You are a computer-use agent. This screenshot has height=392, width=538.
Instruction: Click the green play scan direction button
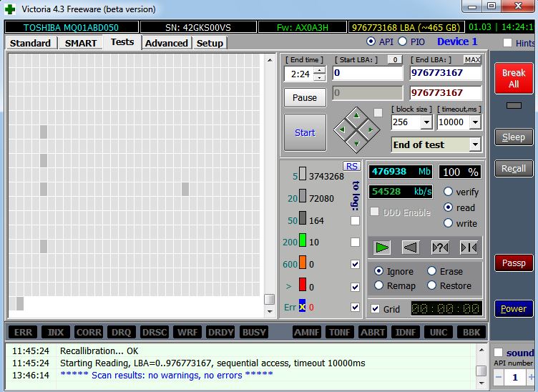[x=382, y=248]
